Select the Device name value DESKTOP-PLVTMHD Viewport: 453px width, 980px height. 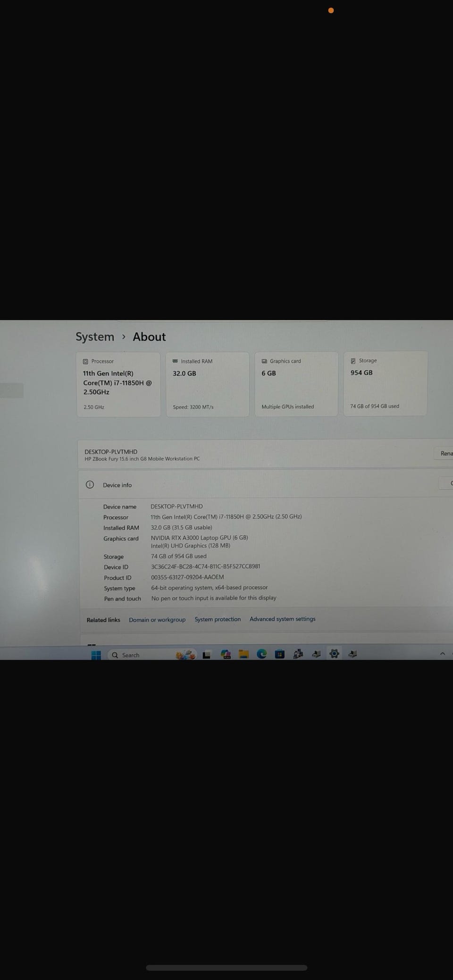(x=176, y=506)
